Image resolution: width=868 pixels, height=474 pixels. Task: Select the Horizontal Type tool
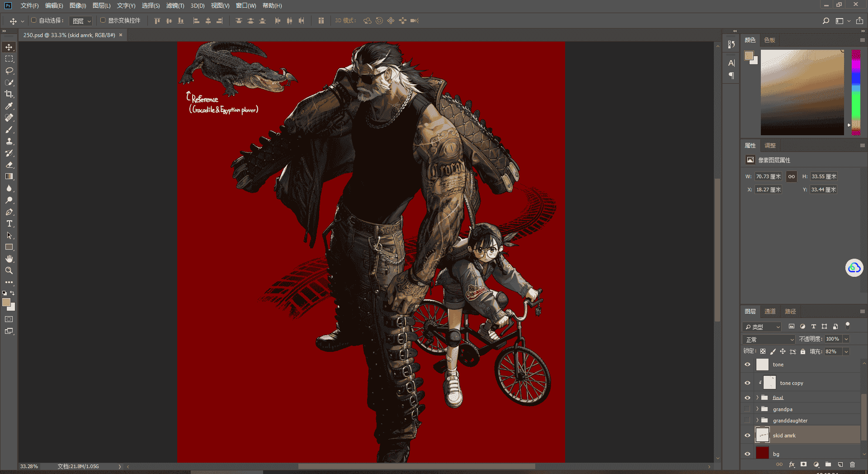coord(9,223)
